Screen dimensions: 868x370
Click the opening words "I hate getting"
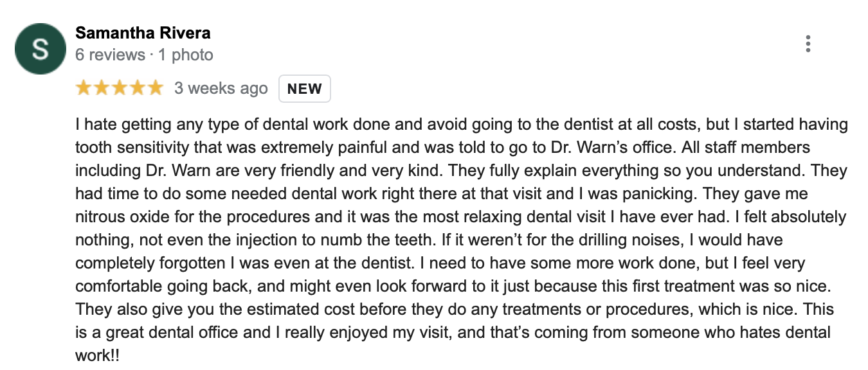(114, 125)
